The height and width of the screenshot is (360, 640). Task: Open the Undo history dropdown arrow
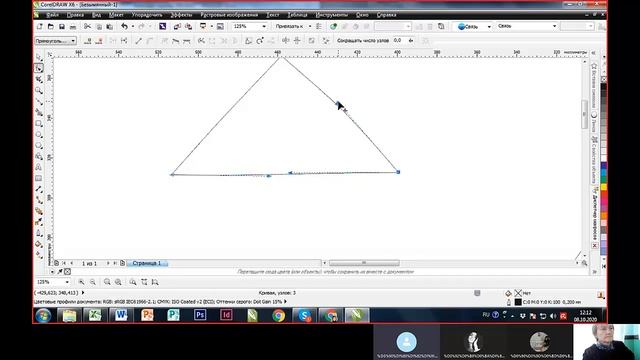[133, 27]
